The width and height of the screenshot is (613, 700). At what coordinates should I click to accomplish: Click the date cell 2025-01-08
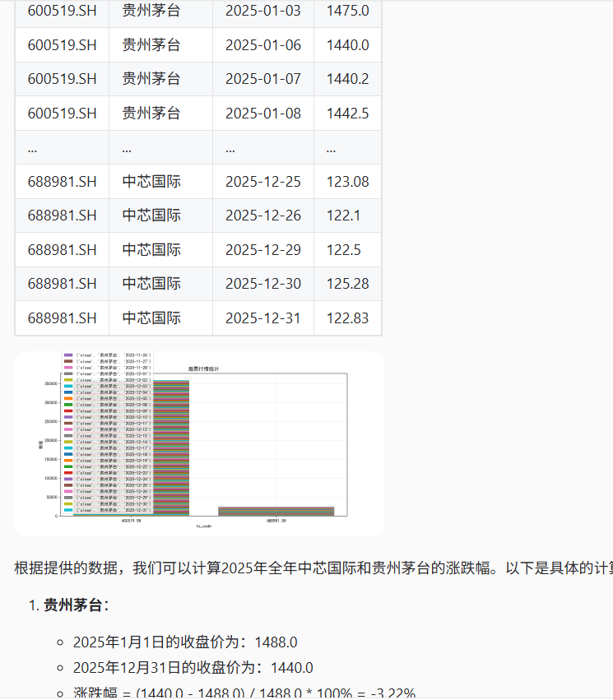263,114
